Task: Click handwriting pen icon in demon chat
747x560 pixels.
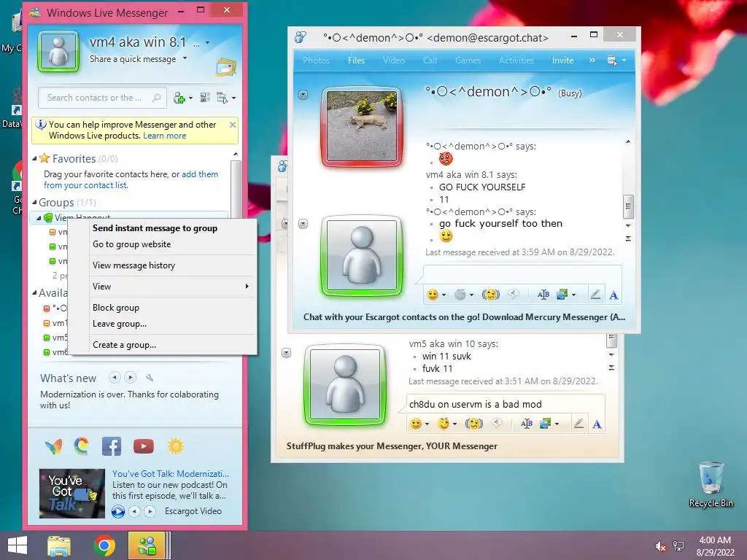Action: pyautogui.click(x=595, y=295)
